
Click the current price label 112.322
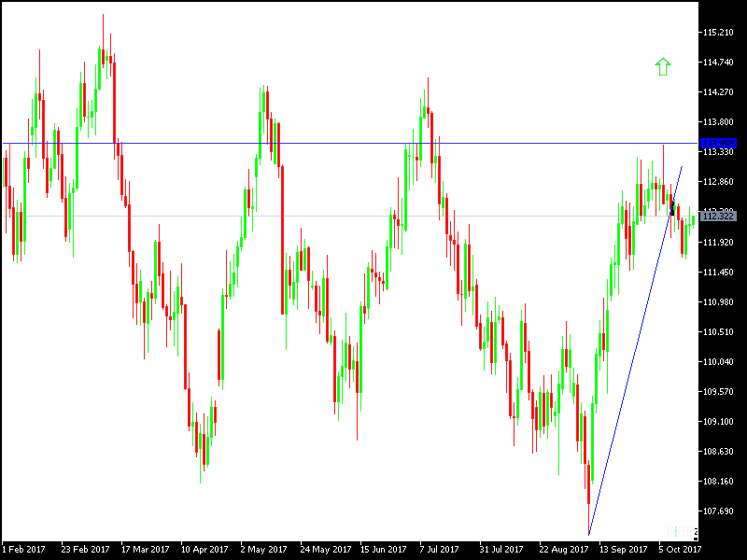pyautogui.click(x=719, y=216)
